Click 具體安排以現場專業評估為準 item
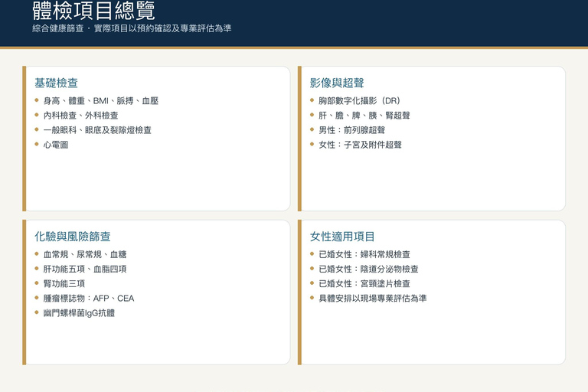588x392 pixels. coord(372,298)
